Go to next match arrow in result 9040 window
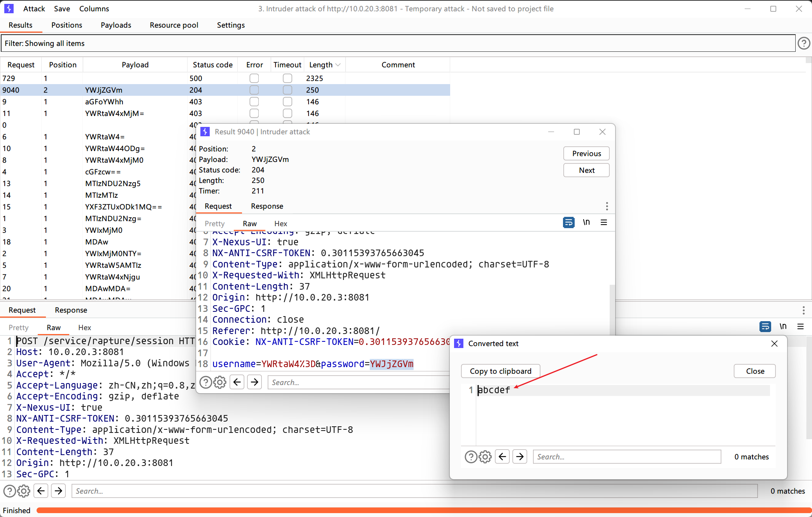This screenshot has height=517, width=812. 254,382
